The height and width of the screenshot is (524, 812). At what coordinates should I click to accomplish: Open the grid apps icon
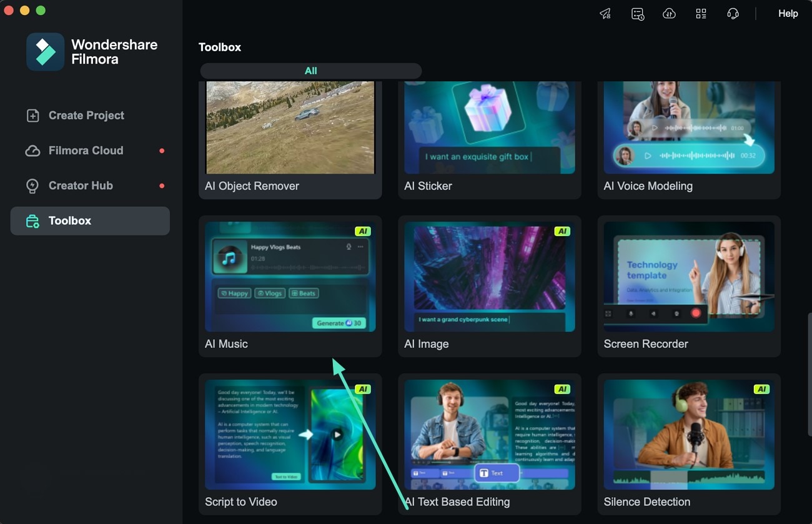[701, 14]
